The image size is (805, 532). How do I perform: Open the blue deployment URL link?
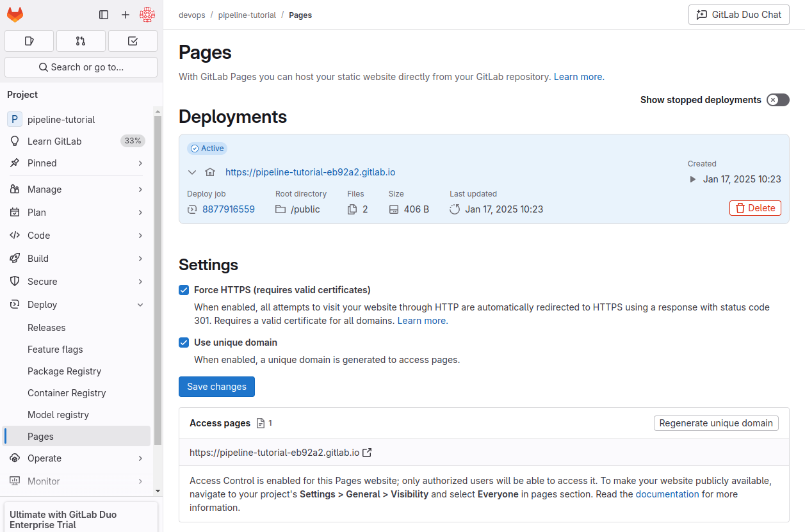click(310, 172)
